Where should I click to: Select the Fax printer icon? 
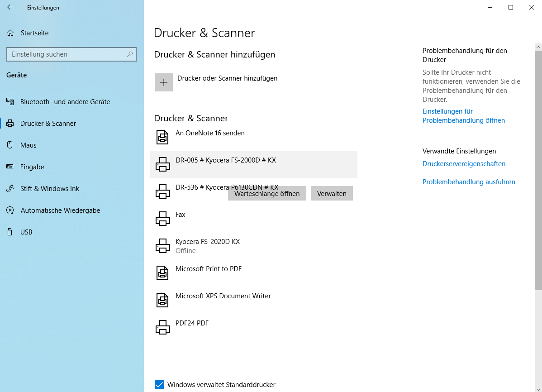click(163, 219)
